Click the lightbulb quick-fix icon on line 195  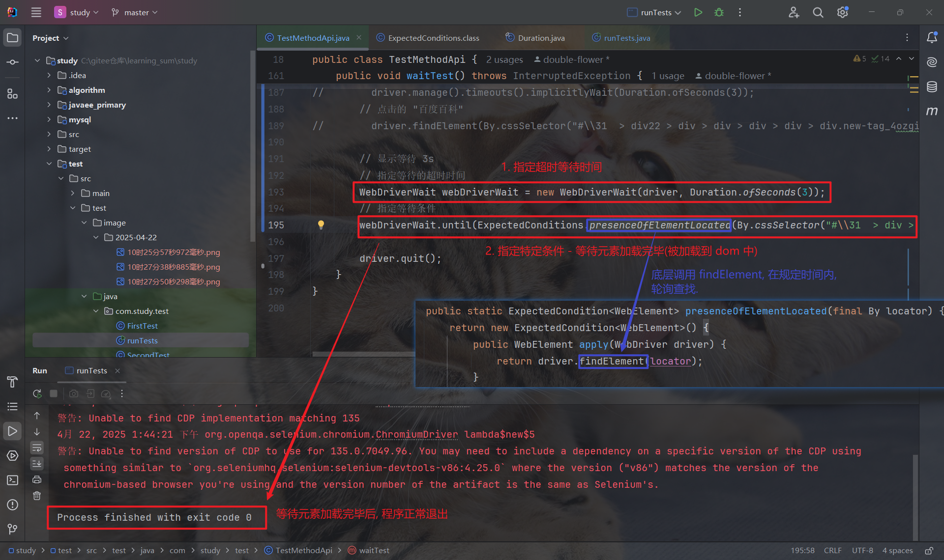tap(321, 224)
